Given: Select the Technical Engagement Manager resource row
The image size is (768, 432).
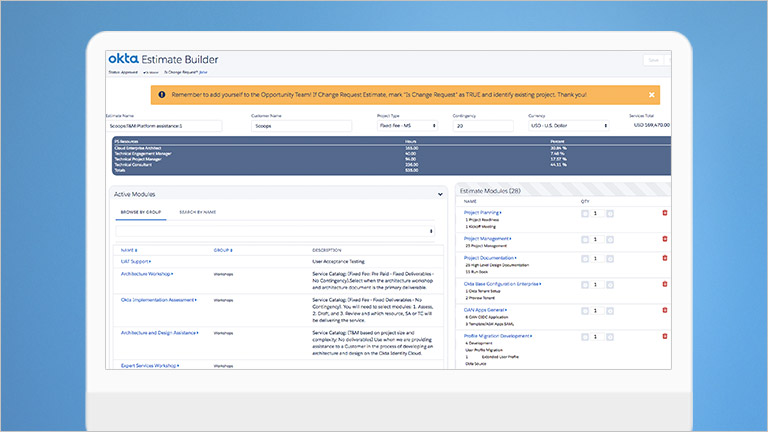Looking at the screenshot, I should pyautogui.click(x=391, y=153).
